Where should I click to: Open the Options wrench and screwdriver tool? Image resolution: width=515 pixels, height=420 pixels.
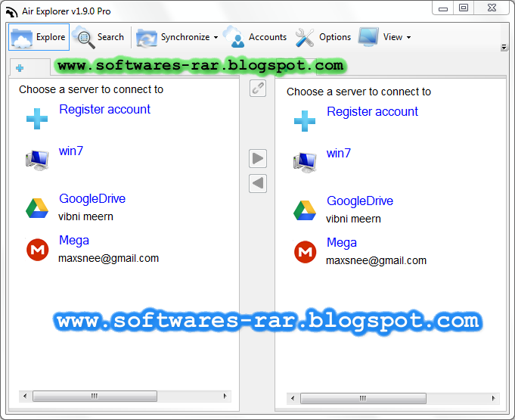[x=323, y=37]
